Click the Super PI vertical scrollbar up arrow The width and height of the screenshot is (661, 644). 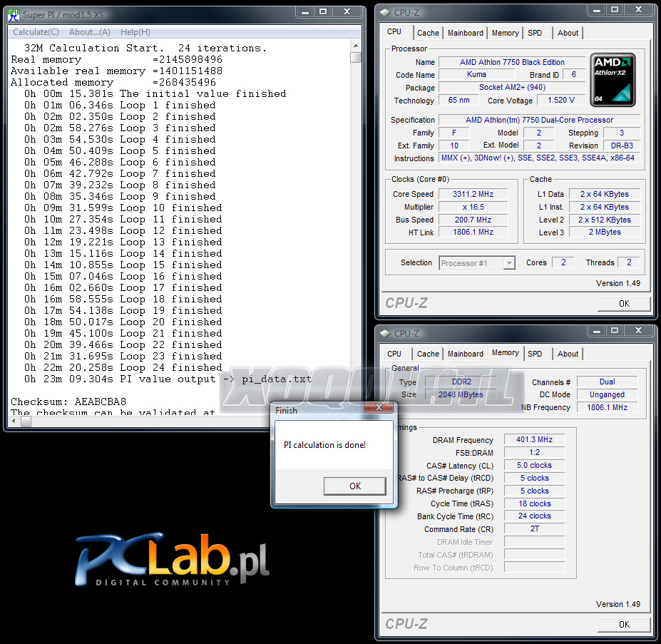pyautogui.click(x=355, y=46)
